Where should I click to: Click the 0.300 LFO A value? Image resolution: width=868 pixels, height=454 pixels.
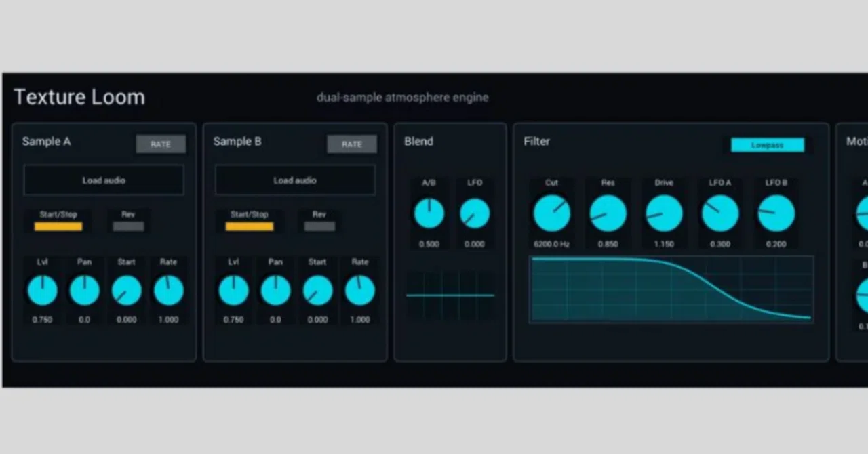(720, 244)
